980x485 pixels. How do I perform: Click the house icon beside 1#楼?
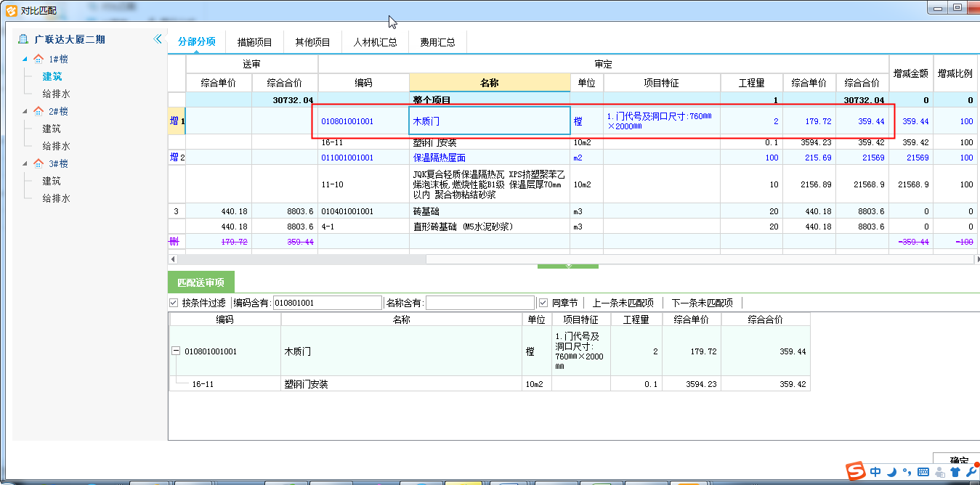pos(39,60)
